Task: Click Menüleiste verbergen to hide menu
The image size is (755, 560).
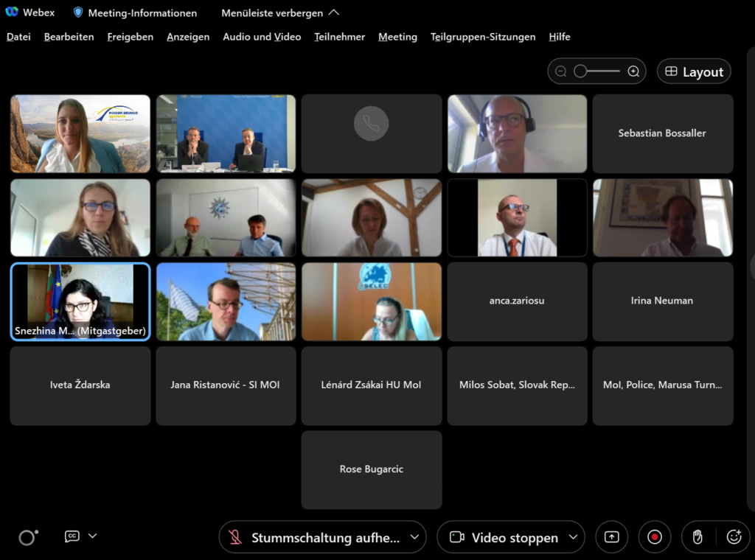Action: [x=280, y=13]
